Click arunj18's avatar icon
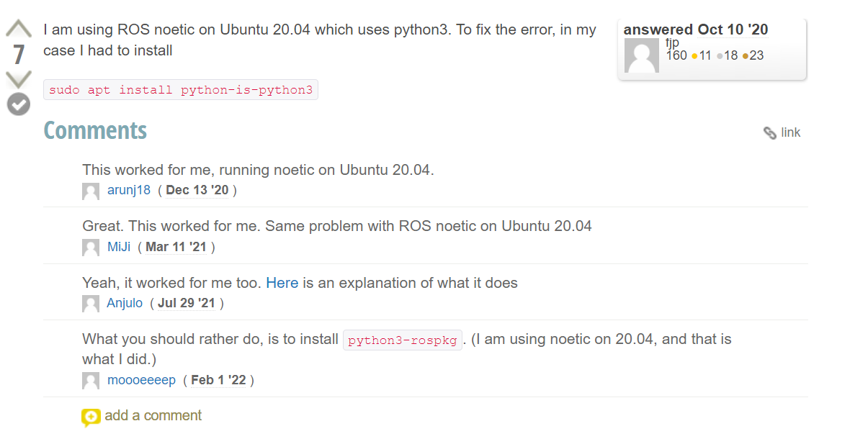868x439 pixels. (91, 191)
